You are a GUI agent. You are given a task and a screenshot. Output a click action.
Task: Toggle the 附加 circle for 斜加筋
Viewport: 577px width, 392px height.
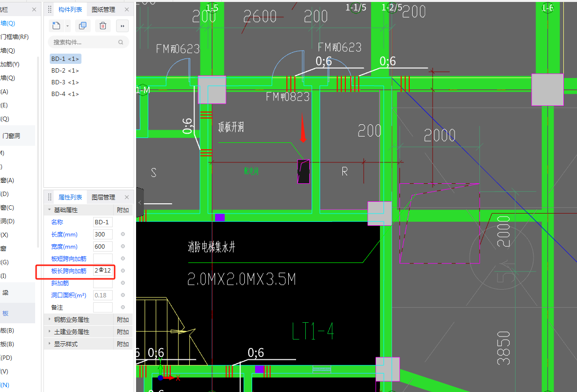123,283
